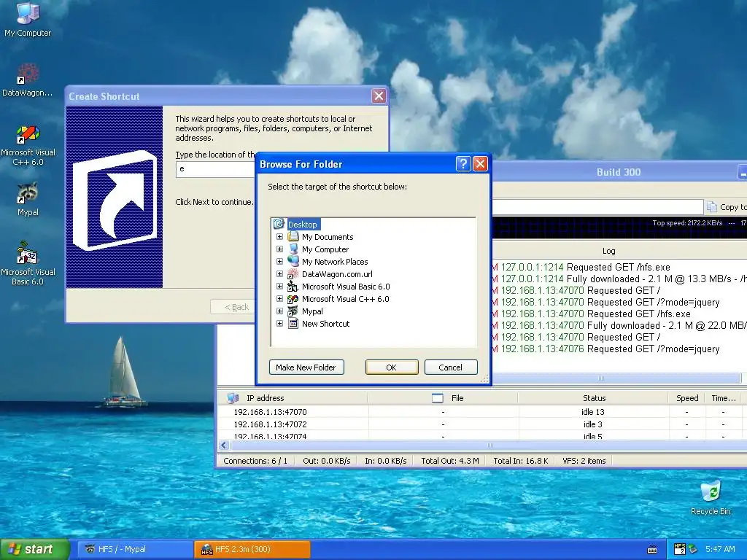Open the DataWagon desktop shortcut
Screen dimensions: 747x560
pos(28,79)
